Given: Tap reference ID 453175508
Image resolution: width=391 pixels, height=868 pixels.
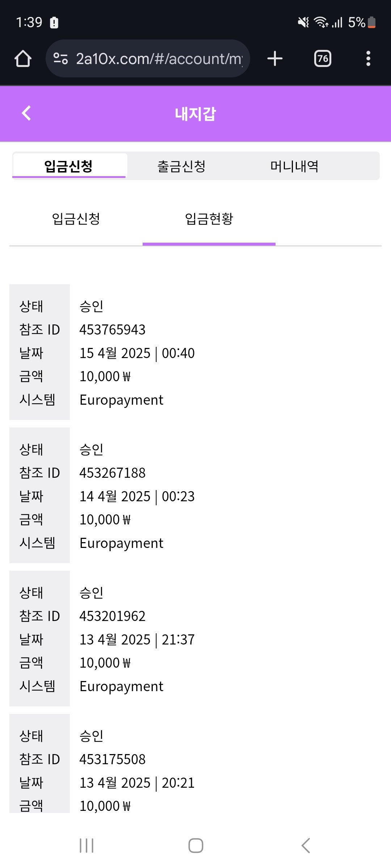Looking at the screenshot, I should click(113, 759).
